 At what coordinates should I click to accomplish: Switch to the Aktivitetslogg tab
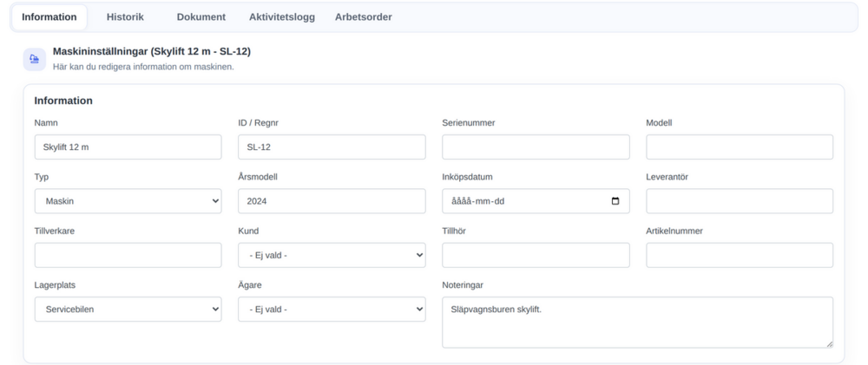282,17
